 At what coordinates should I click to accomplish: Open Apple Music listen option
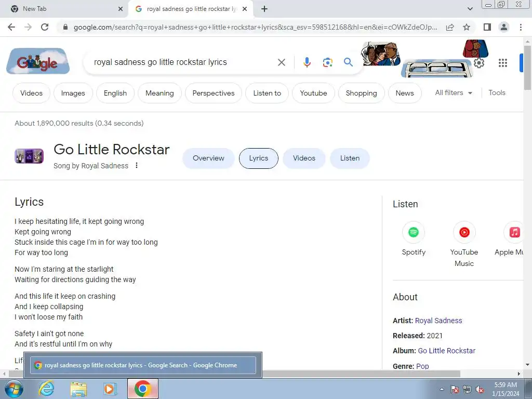[x=509, y=238]
